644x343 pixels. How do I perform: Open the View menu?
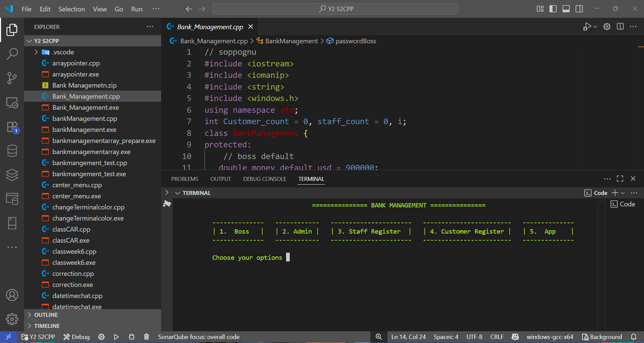pyautogui.click(x=100, y=9)
